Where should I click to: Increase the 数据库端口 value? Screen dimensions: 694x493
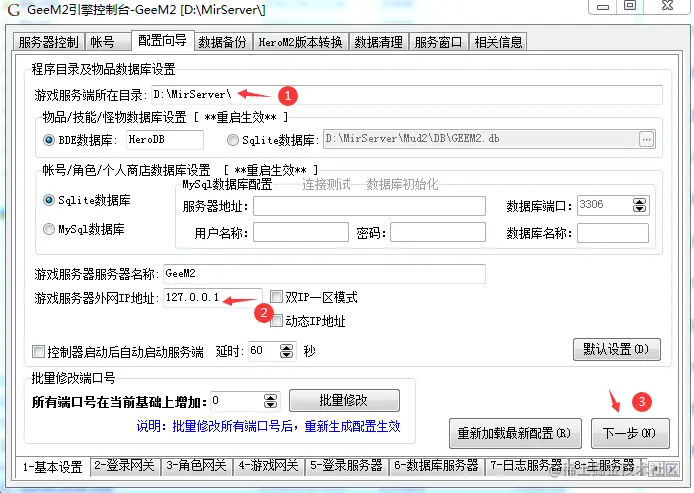click(x=639, y=202)
